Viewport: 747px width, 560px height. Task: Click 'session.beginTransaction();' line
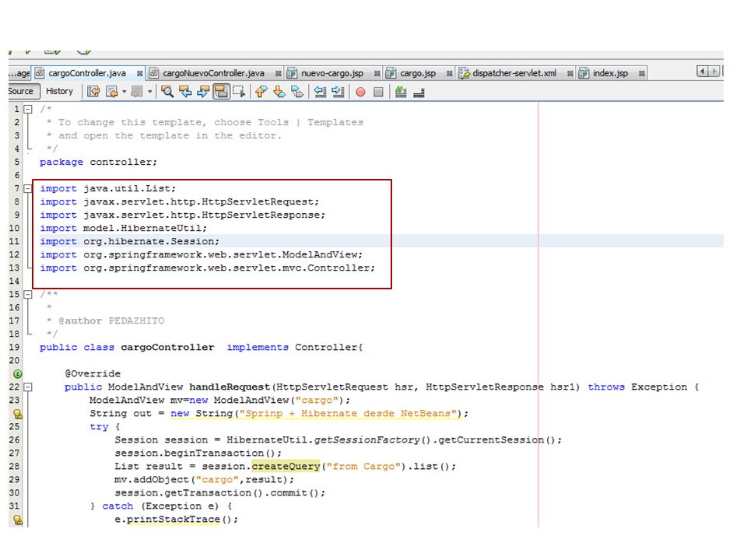tap(198, 453)
